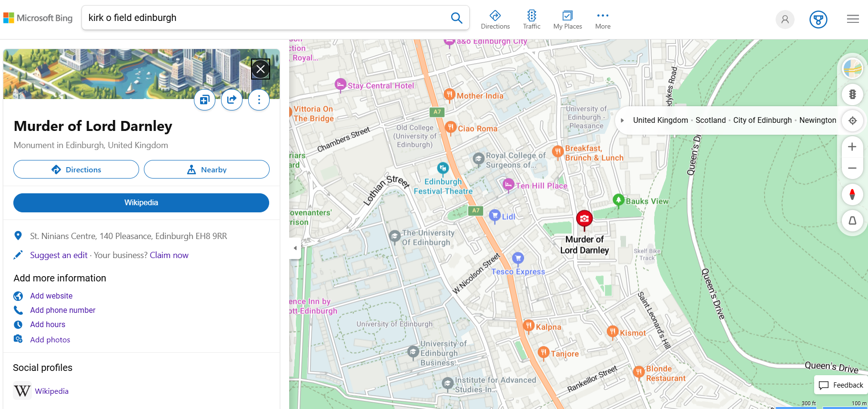Click the Stay Central Hotel marker
This screenshot has width=868, height=409.
[x=340, y=85]
